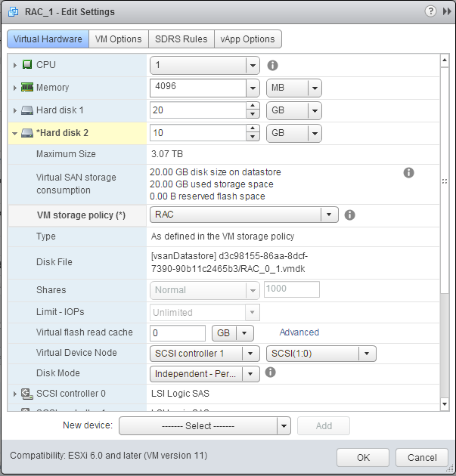The image size is (456, 476).
Task: Switch to the VM Options tab
Action: [x=119, y=39]
